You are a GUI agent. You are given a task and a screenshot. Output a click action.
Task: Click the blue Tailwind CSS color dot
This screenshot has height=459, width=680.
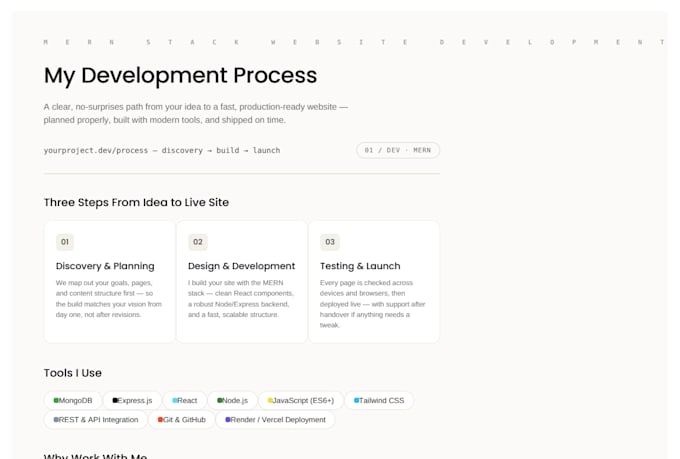coord(356,400)
